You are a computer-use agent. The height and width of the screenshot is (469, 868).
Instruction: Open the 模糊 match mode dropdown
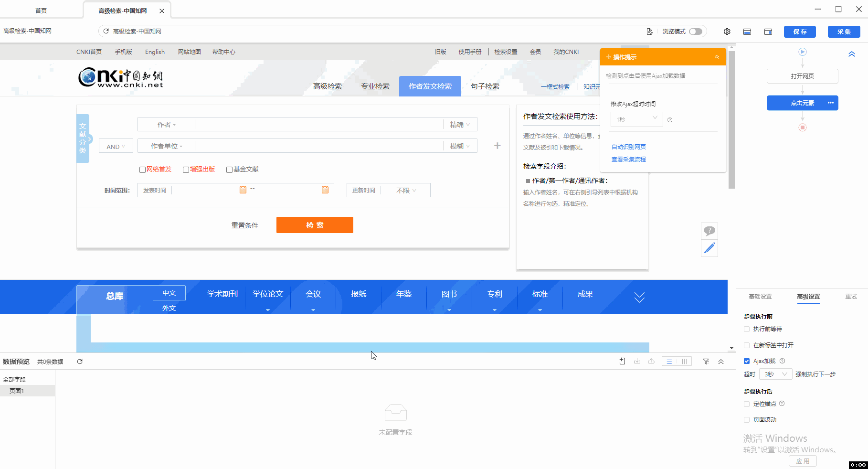pos(460,146)
